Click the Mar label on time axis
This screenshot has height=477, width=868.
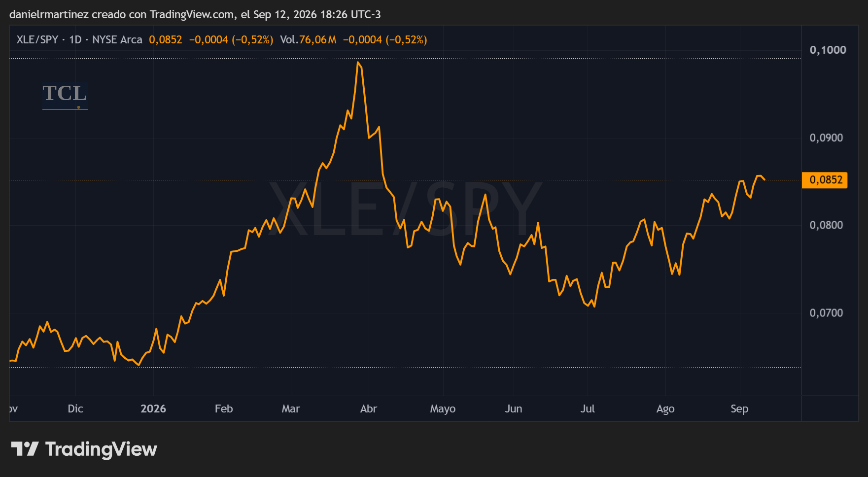coord(291,409)
